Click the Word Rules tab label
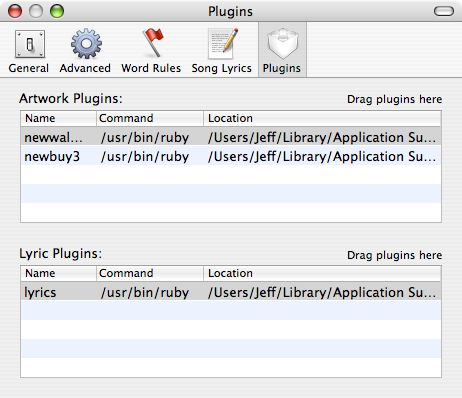The width and height of the screenshot is (462, 398). (x=151, y=68)
